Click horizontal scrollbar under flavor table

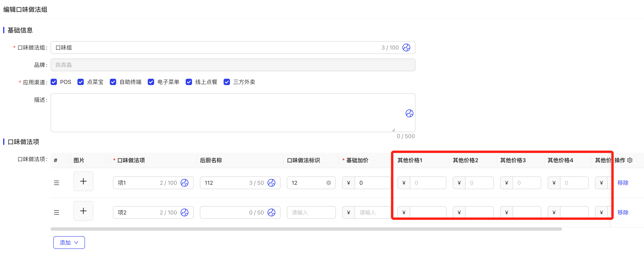click(306, 229)
